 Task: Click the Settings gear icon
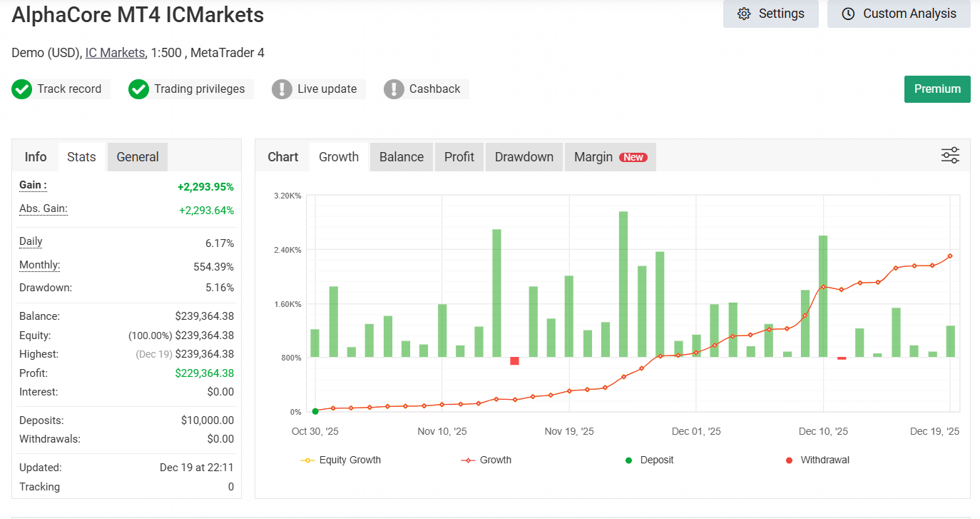click(744, 14)
